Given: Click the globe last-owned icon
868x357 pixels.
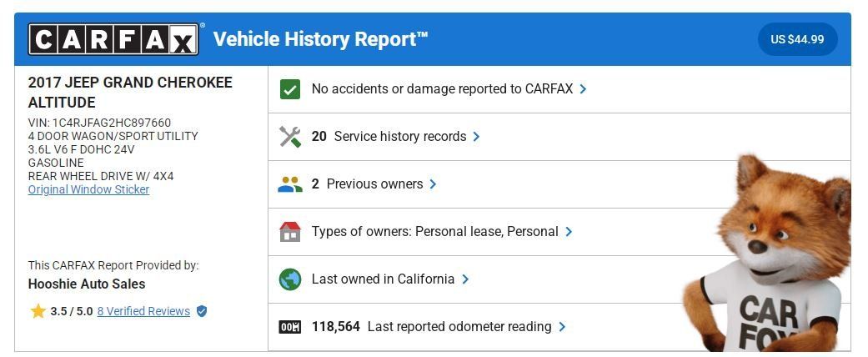Looking at the screenshot, I should pyautogui.click(x=290, y=279).
